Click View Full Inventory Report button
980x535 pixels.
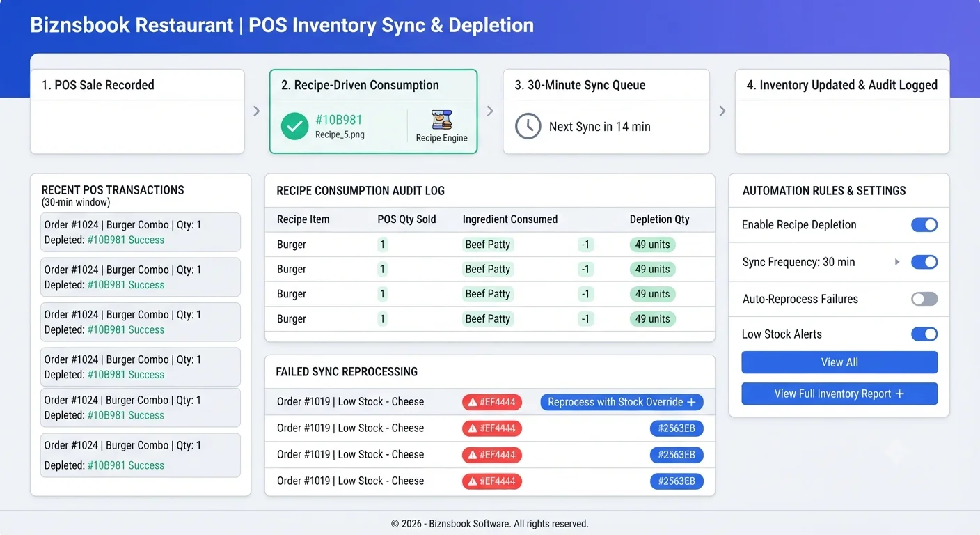pyautogui.click(x=839, y=394)
